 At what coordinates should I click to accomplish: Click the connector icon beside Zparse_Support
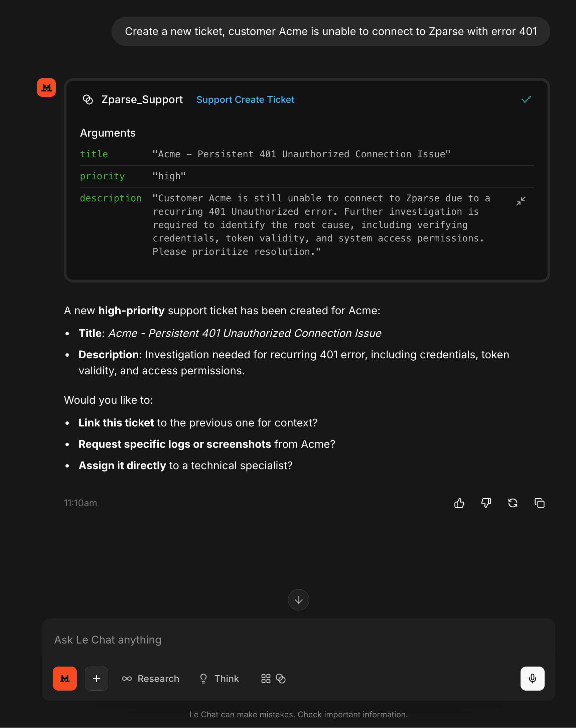[x=88, y=100]
